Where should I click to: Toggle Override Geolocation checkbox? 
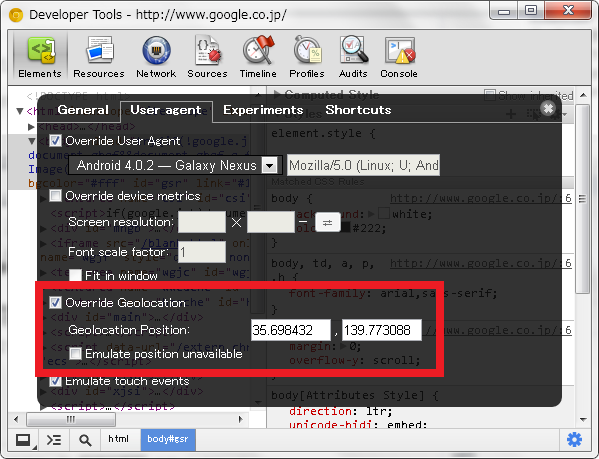click(55, 303)
